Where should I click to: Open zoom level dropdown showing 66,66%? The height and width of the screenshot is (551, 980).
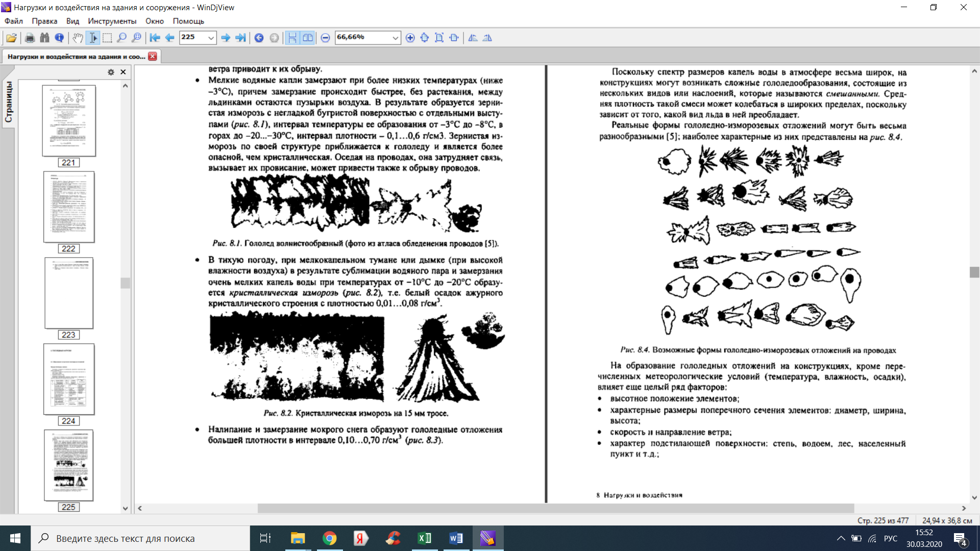click(x=395, y=38)
